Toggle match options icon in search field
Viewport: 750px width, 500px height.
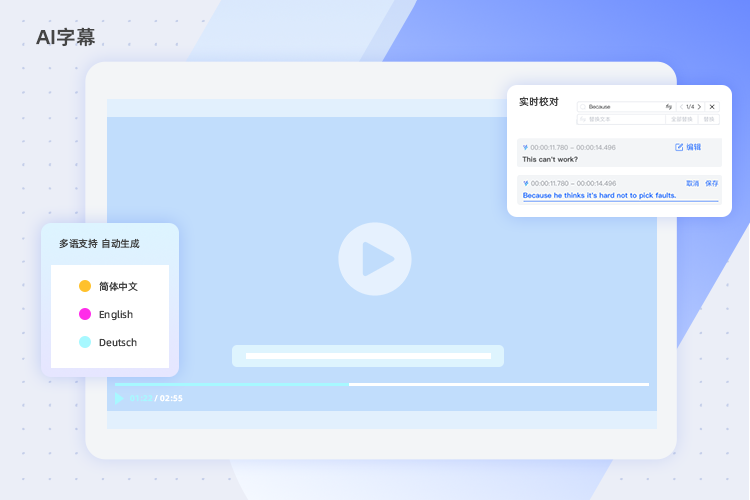[x=668, y=106]
